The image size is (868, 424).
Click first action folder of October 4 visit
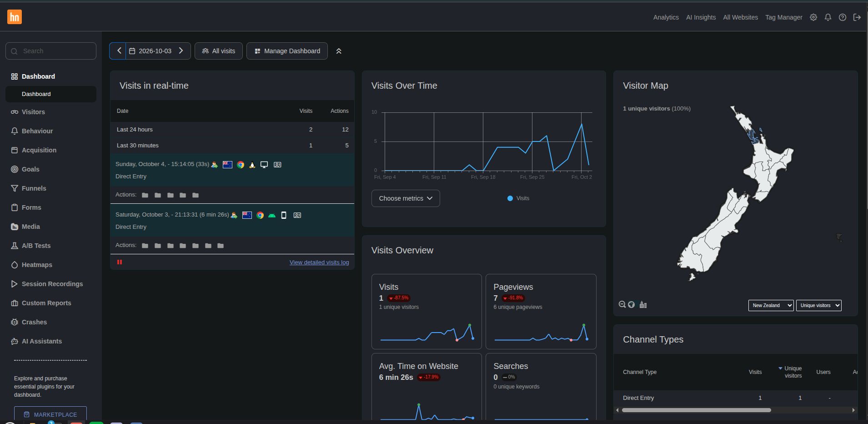point(145,195)
